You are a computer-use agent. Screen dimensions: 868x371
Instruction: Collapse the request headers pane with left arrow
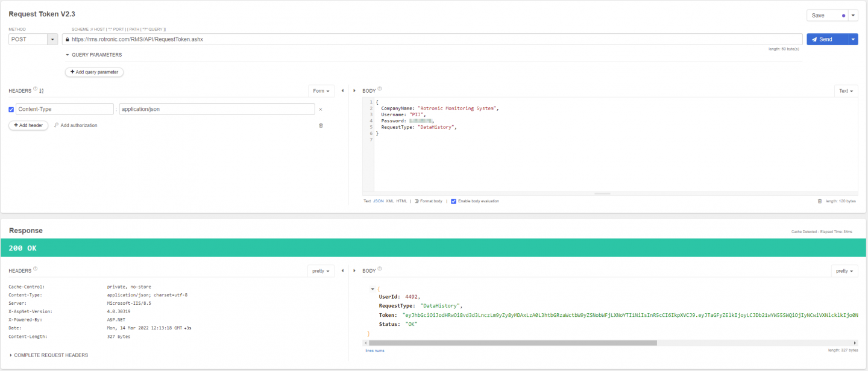pyautogui.click(x=342, y=91)
